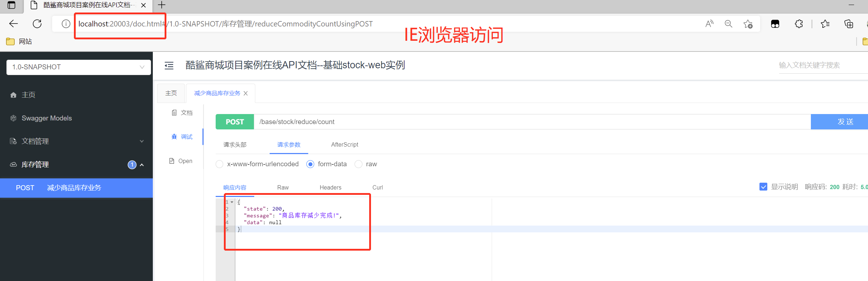Open the black extension icon
This screenshot has height=281, width=868.
775,24
